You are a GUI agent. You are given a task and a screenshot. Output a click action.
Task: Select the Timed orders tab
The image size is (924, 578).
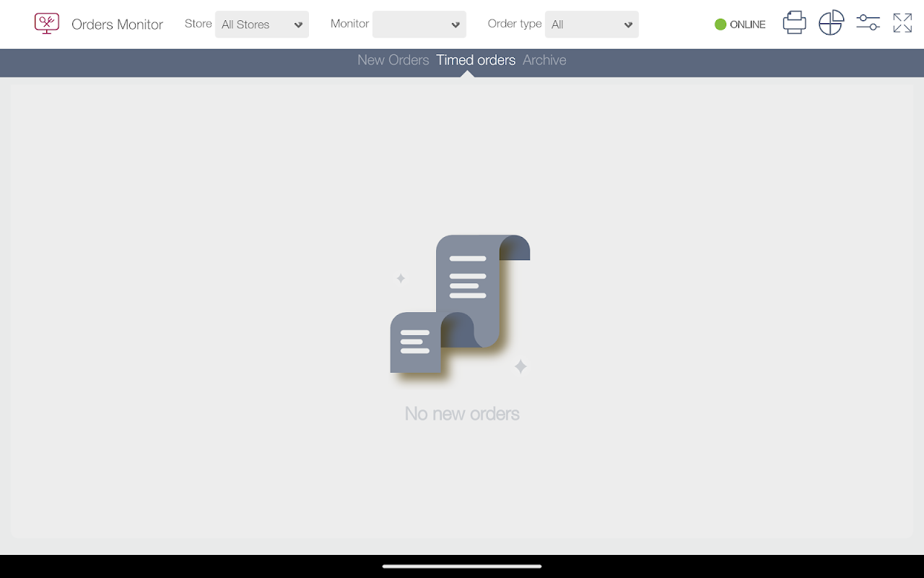pyautogui.click(x=476, y=60)
